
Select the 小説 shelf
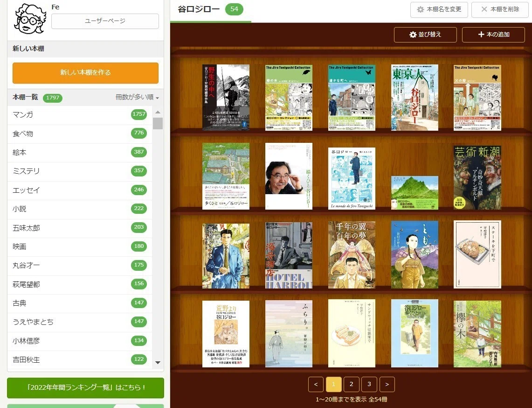(x=80, y=209)
